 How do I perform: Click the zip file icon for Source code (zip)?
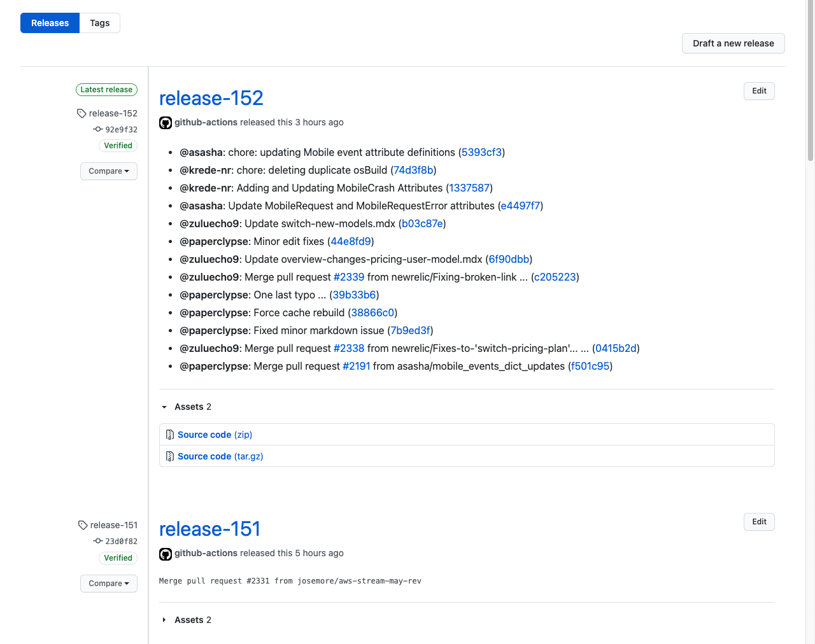point(170,435)
